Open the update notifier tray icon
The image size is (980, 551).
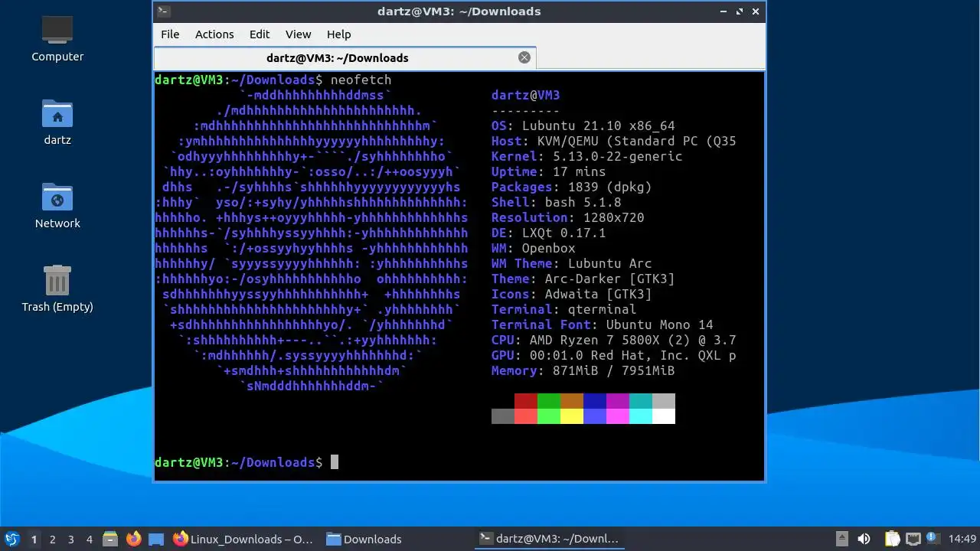pyautogui.click(x=932, y=539)
